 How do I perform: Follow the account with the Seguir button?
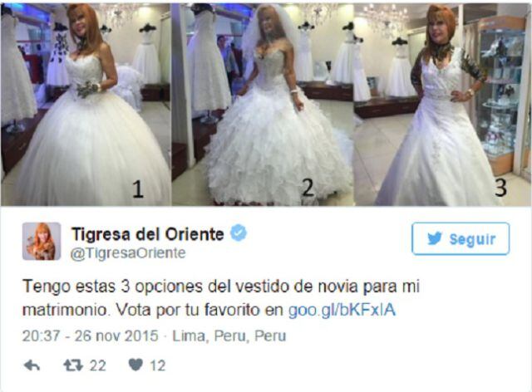[461, 238]
